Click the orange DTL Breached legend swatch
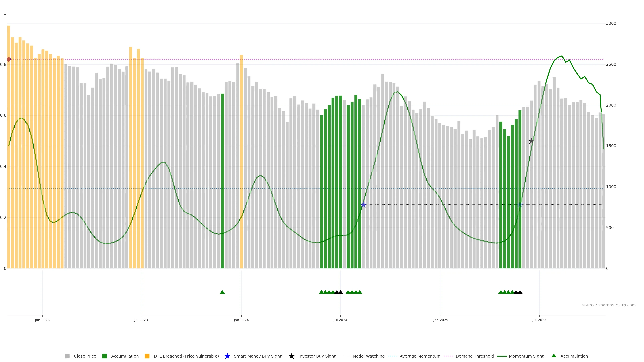This screenshot has width=644, height=362. tap(147, 356)
